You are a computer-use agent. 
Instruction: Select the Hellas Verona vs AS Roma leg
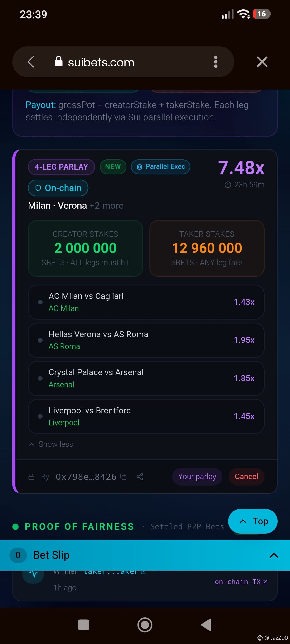(x=146, y=340)
